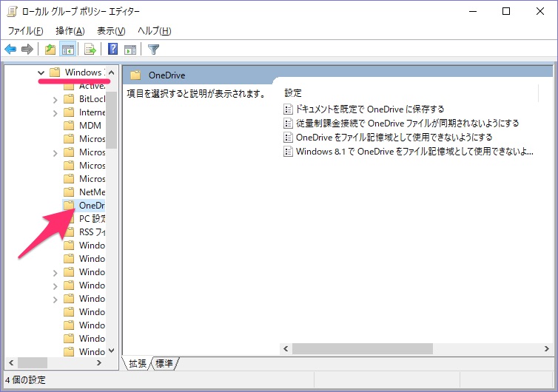Toggle the console tree pane button
The image size is (558, 392).
coord(67,49)
